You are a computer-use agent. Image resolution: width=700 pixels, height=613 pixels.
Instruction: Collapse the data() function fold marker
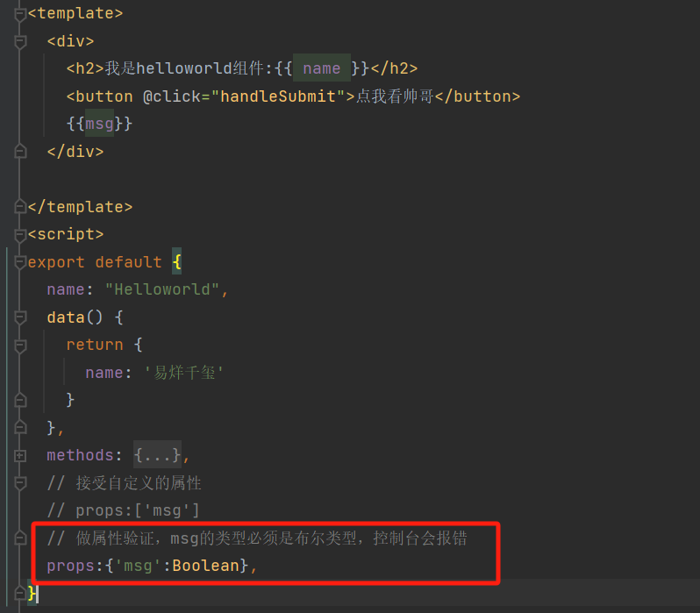pos(20,317)
